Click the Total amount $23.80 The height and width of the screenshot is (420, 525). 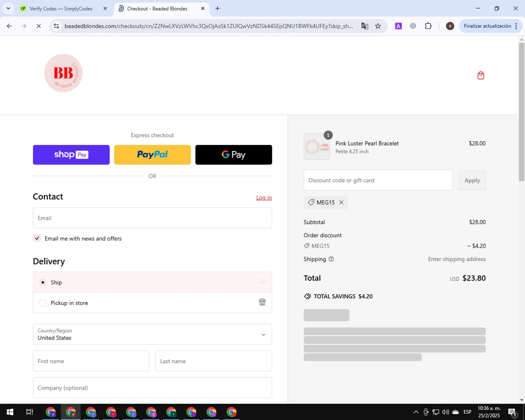coord(474,278)
